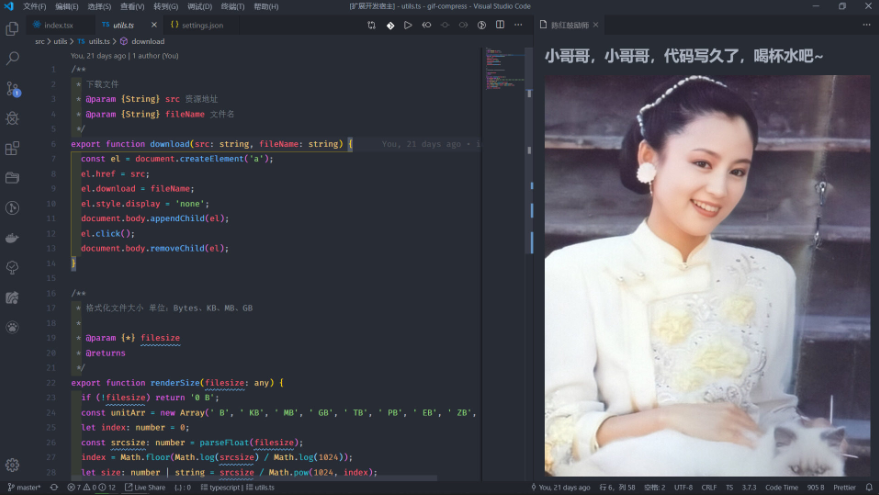The width and height of the screenshot is (879, 495).
Task: Click the typescript | utils.ts status item
Action: tap(238, 487)
